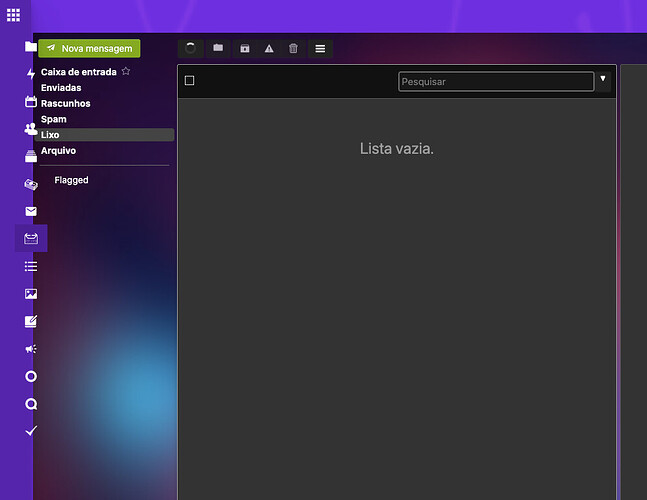Open the Enviadas folder
647x500 pixels.
tap(61, 87)
